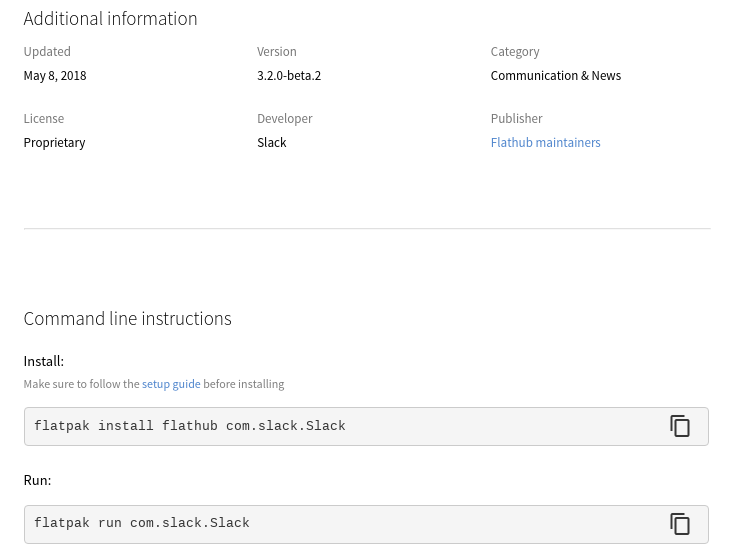Click the 'Install:' label
The height and width of the screenshot is (558, 736).
tap(44, 361)
